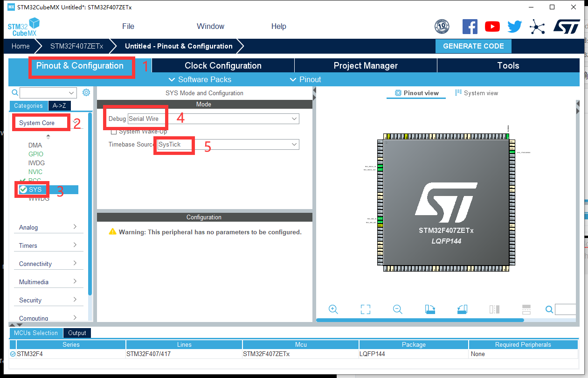Rotate the chip clockwise

tap(430, 309)
